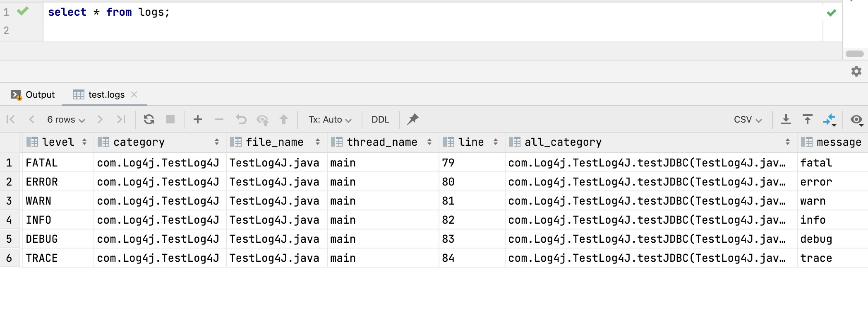Open the 6 rows page size dropdown
The height and width of the screenshot is (333, 868).
click(x=66, y=120)
